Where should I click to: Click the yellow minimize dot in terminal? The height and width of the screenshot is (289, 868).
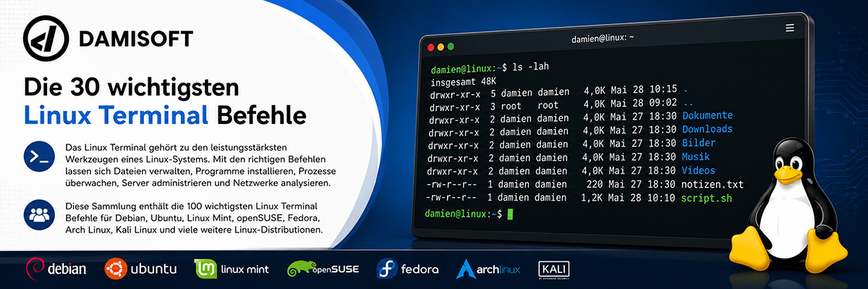(x=441, y=46)
